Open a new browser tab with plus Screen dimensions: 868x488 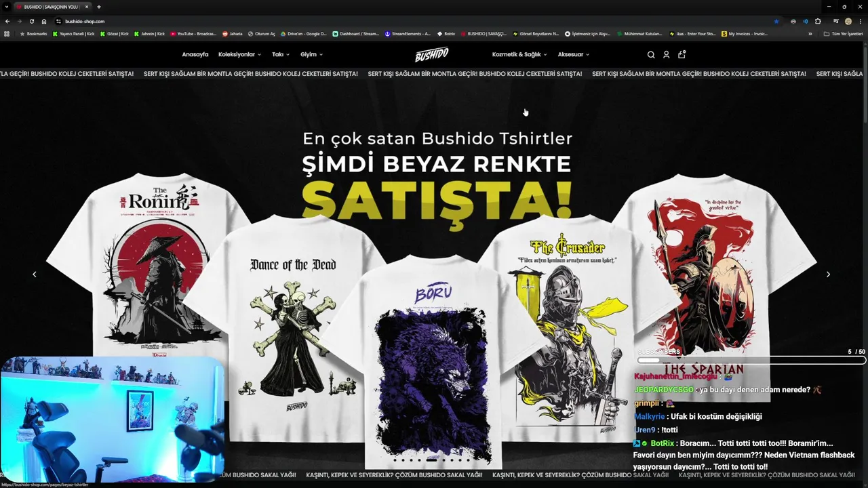coord(99,7)
